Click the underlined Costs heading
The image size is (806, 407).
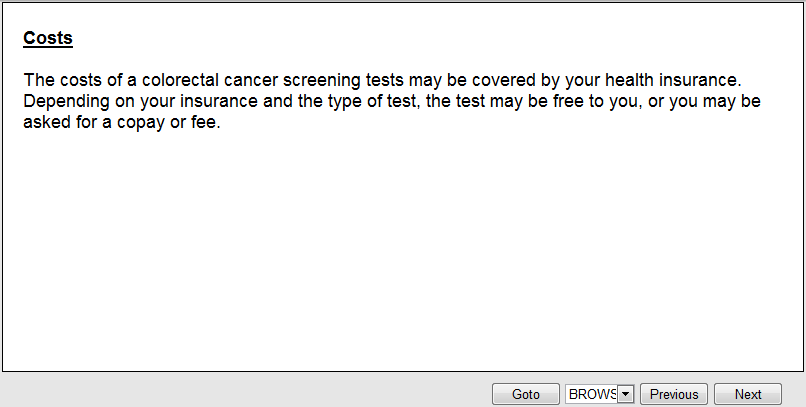(x=48, y=39)
